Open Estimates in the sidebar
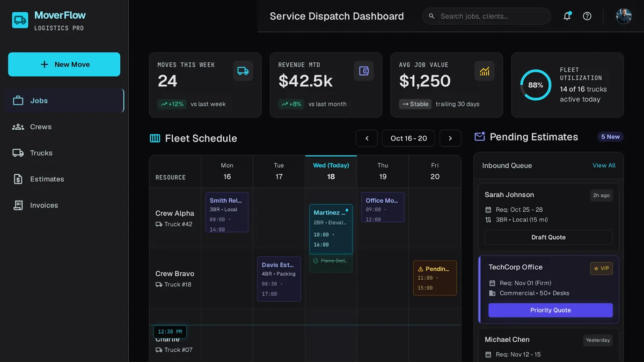This screenshot has height=362, width=644. pyautogui.click(x=64, y=179)
